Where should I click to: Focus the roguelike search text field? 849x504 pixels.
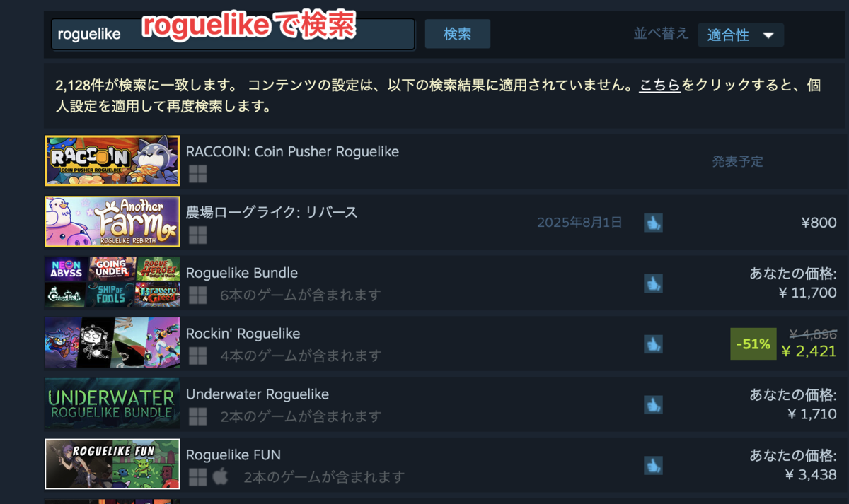233,35
